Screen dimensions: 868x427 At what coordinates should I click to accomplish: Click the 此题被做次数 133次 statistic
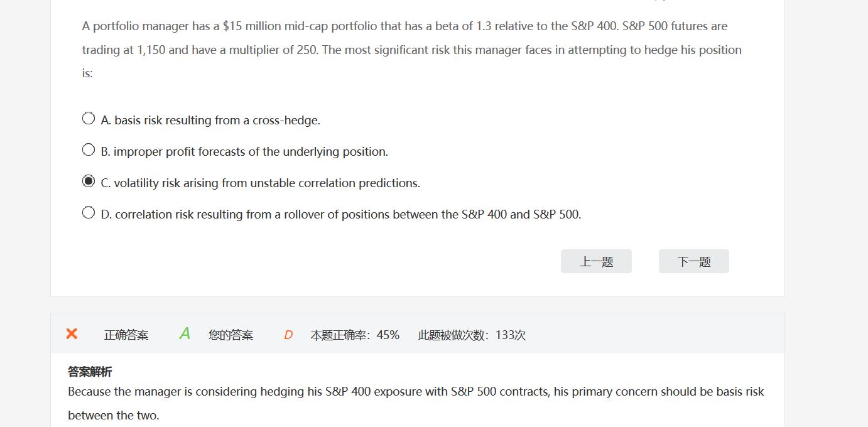pos(472,335)
